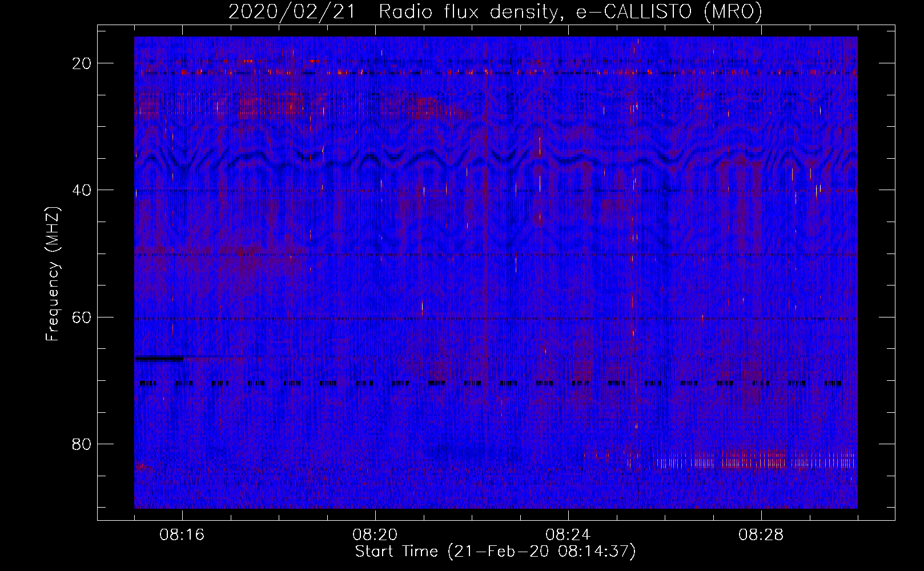Click the 40 MHz frequency tick label
This screenshot has width=924, height=571.
pyautogui.click(x=82, y=190)
